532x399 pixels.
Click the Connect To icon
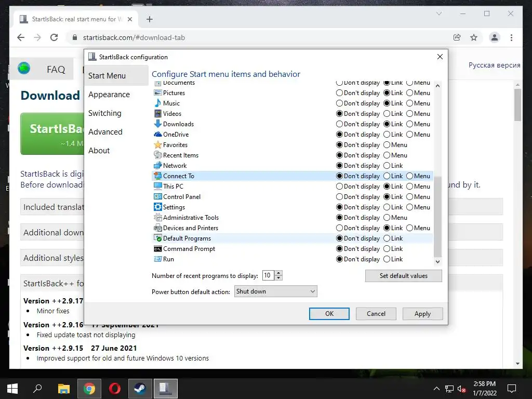pyautogui.click(x=158, y=176)
